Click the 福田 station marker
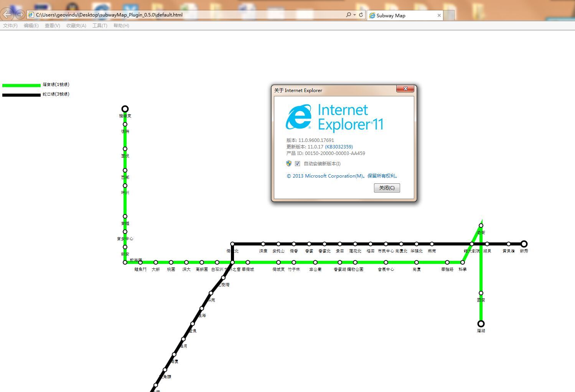575x392 pixels. (371, 244)
